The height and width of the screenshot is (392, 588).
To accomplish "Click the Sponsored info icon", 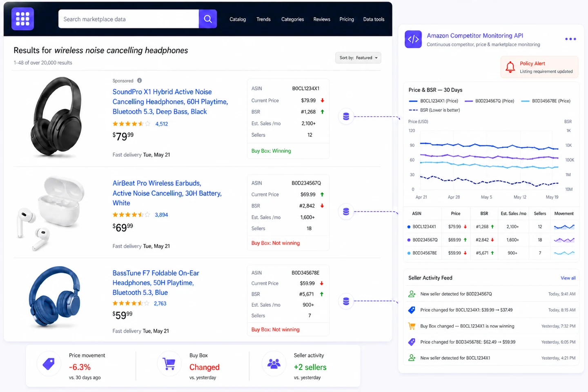I will point(139,80).
